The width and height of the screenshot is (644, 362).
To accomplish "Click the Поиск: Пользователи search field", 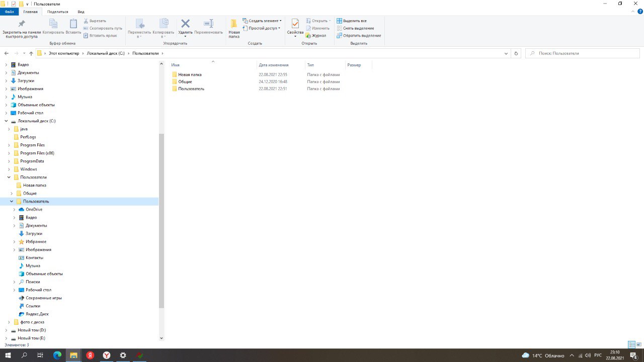I will pos(584,53).
